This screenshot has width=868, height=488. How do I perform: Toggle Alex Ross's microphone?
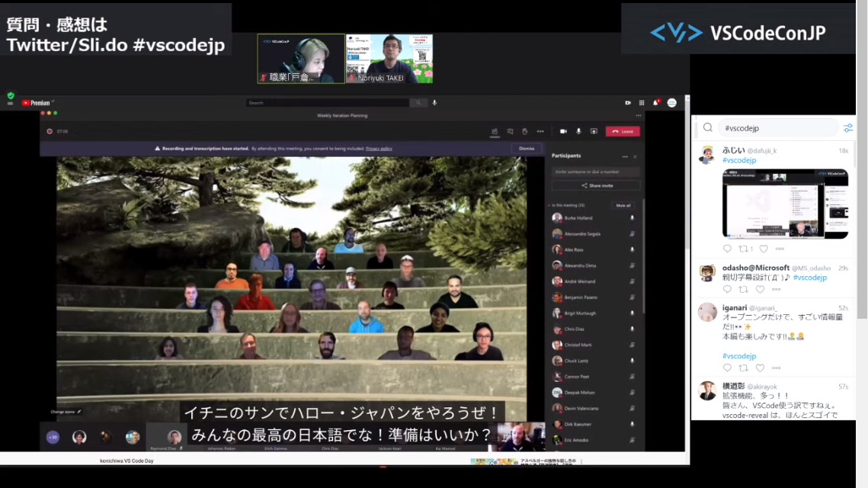(x=633, y=250)
